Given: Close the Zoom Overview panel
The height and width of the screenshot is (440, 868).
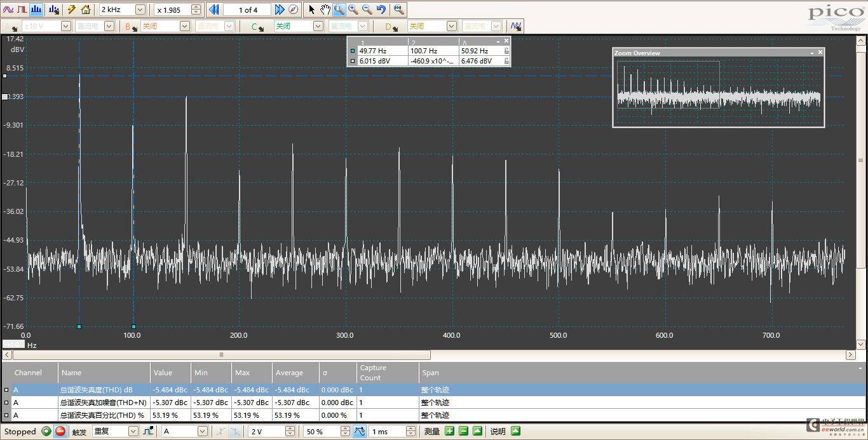Looking at the screenshot, I should (820, 53).
